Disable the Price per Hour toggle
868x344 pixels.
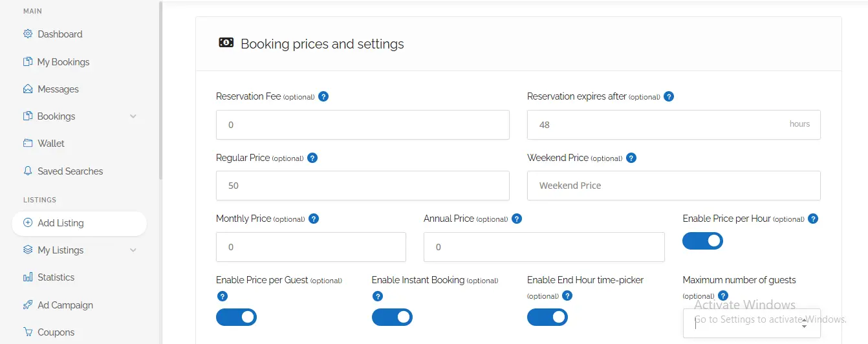pyautogui.click(x=702, y=241)
